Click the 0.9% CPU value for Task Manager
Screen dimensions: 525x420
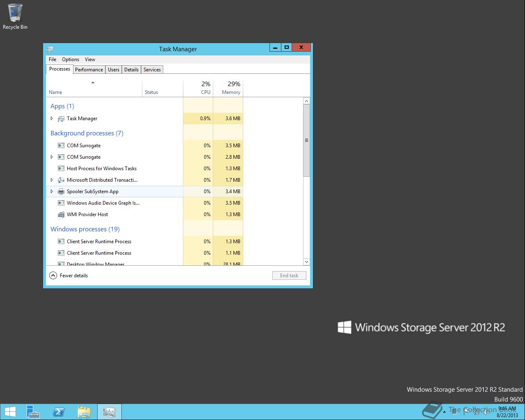click(x=205, y=119)
